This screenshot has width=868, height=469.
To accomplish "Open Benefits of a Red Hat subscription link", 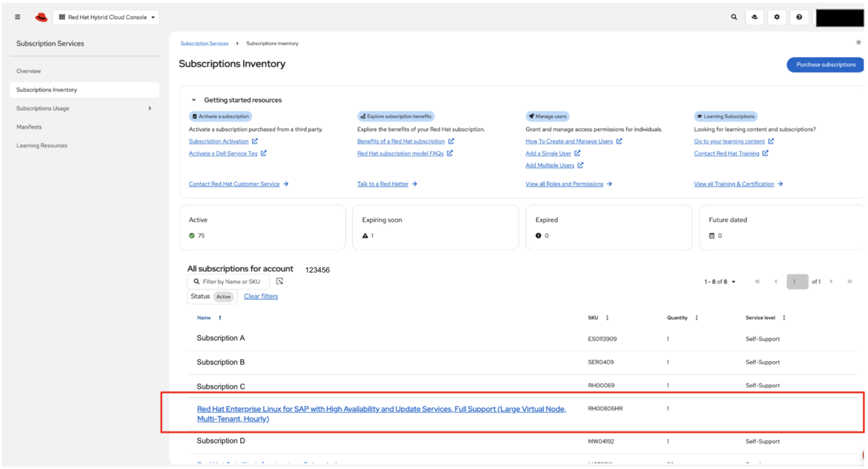I will pyautogui.click(x=401, y=141).
